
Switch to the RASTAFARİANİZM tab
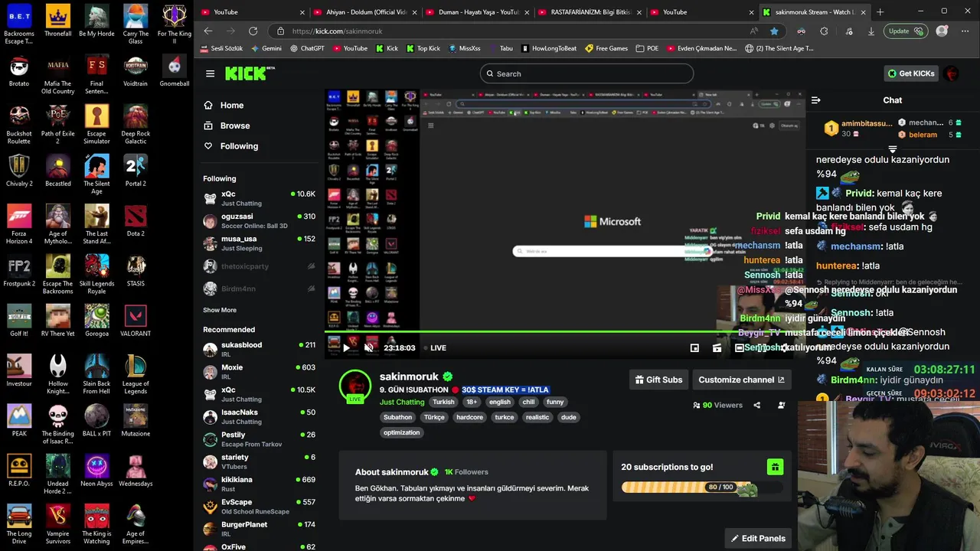pos(590,12)
